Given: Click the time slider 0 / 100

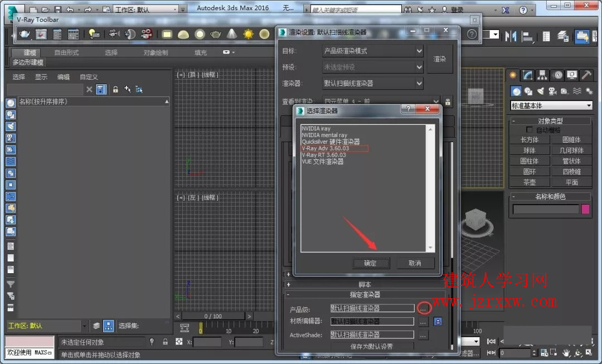Looking at the screenshot, I should click(213, 316).
